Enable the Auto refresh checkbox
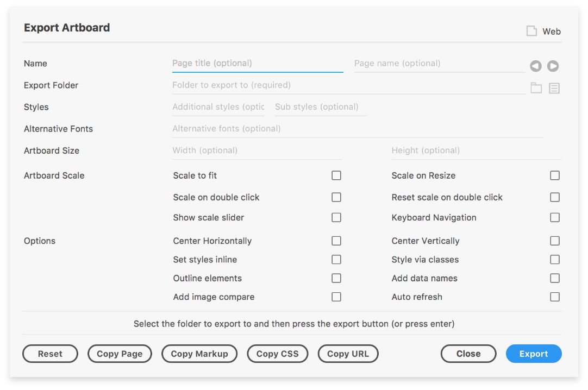This screenshot has height=390, width=588. (554, 297)
